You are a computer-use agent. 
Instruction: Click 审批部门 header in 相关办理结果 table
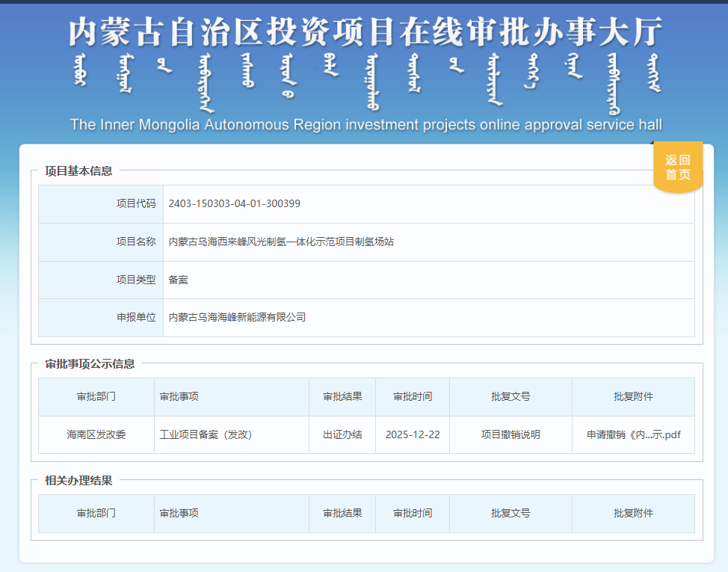click(96, 513)
